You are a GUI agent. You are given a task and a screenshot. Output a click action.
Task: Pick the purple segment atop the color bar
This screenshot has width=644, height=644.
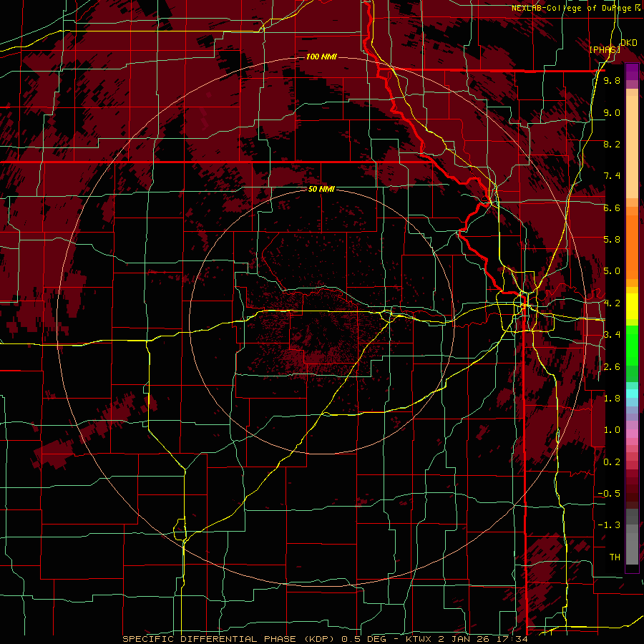[x=632, y=72]
